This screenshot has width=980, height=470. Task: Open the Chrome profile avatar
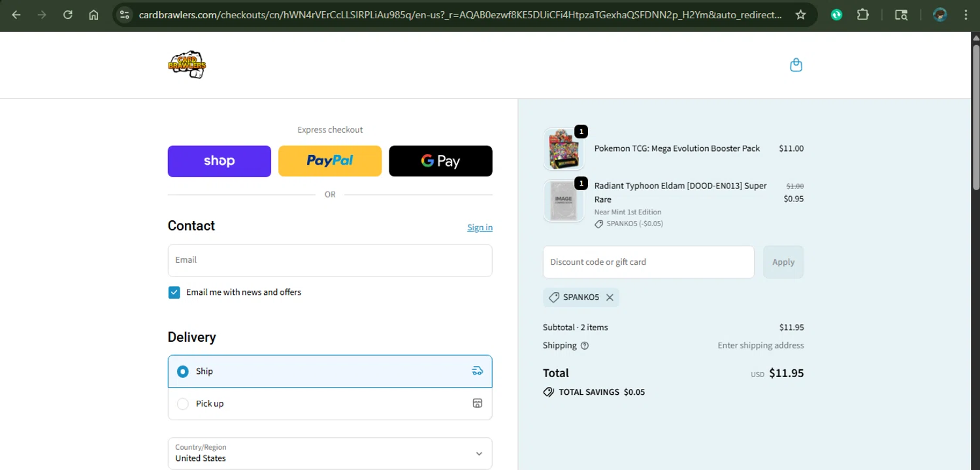tap(939, 14)
